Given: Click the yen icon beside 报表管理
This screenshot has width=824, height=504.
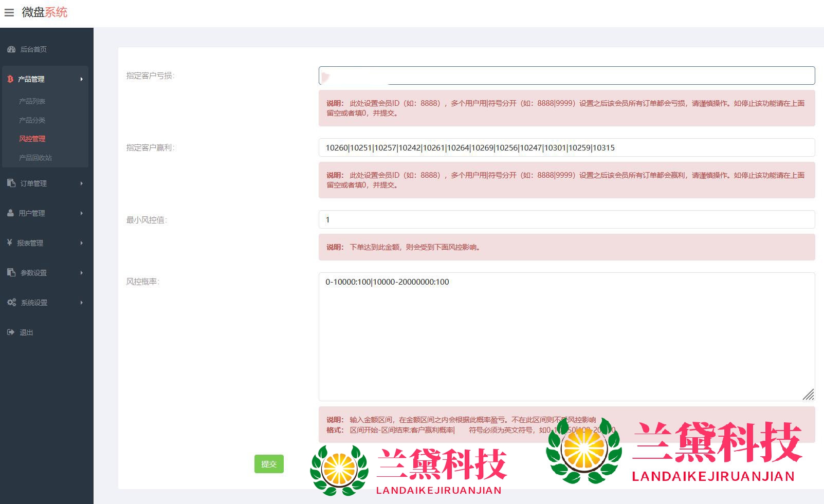Looking at the screenshot, I should tap(10, 242).
